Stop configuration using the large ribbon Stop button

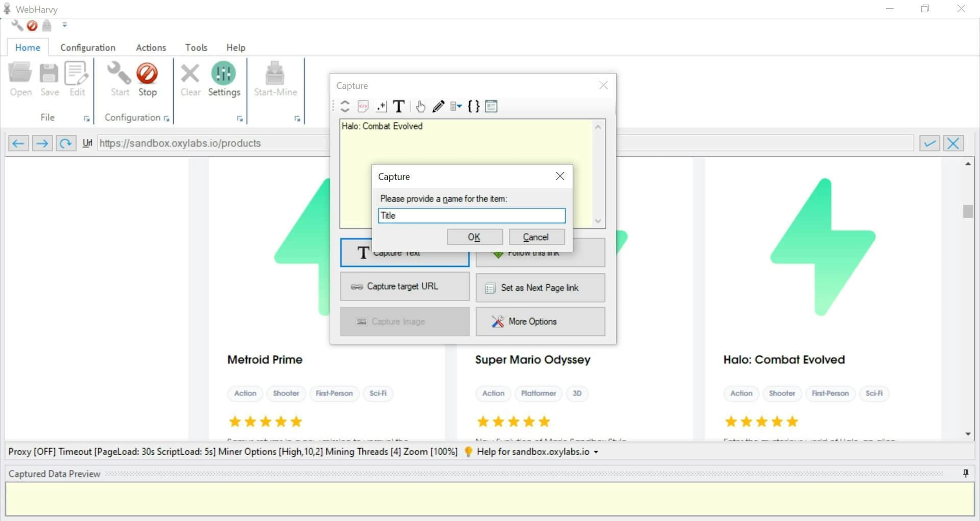(x=147, y=80)
